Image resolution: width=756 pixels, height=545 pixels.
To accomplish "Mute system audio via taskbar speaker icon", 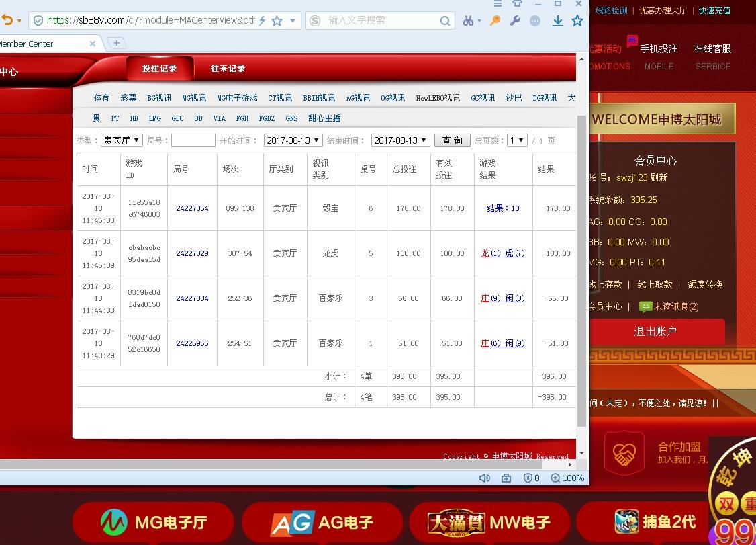I will (485, 478).
